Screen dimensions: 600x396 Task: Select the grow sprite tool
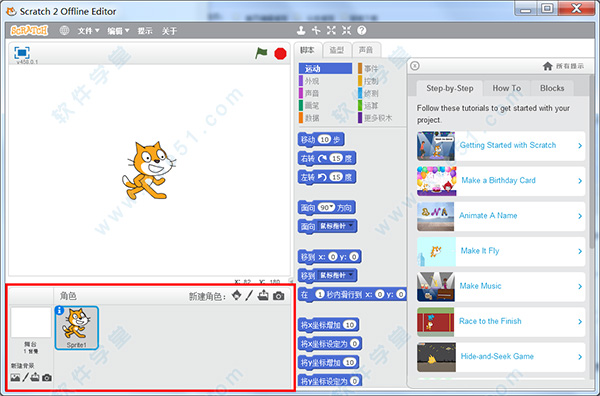click(x=331, y=30)
